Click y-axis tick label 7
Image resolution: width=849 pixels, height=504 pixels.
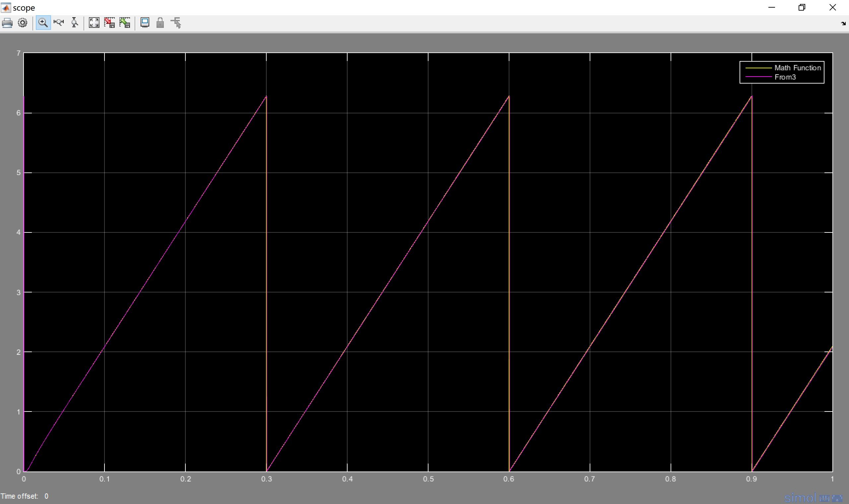tap(18, 53)
